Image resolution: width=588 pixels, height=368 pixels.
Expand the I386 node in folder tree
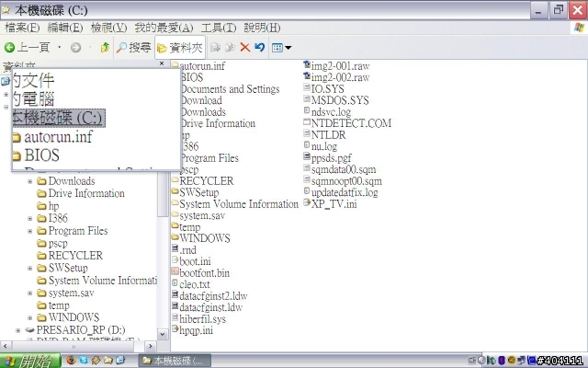[x=30, y=218]
